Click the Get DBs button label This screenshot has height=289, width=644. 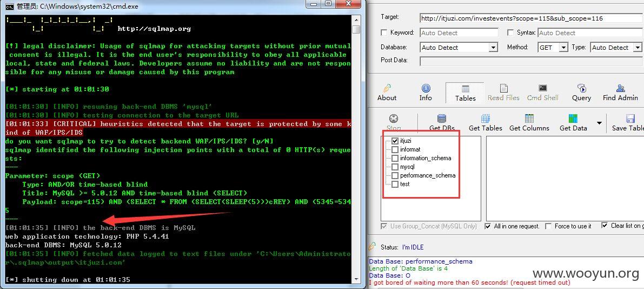point(442,128)
